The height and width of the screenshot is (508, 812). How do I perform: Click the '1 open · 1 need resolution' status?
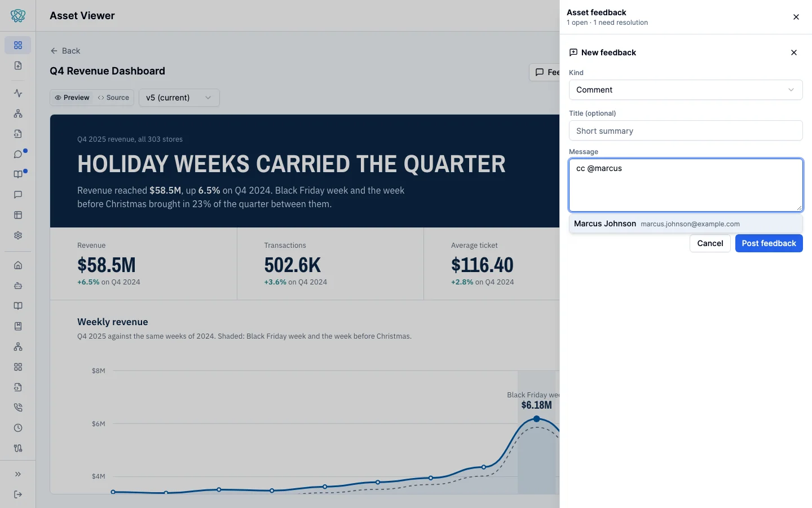607,23
